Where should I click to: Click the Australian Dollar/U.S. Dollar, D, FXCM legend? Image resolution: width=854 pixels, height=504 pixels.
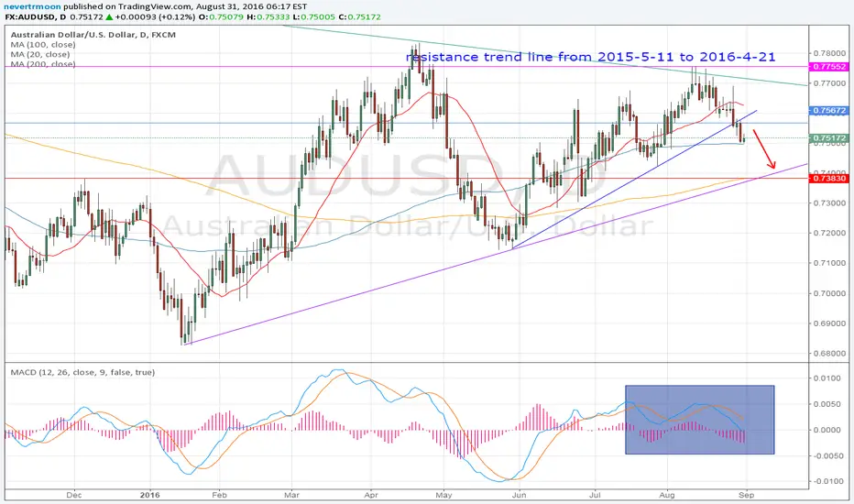pos(93,35)
